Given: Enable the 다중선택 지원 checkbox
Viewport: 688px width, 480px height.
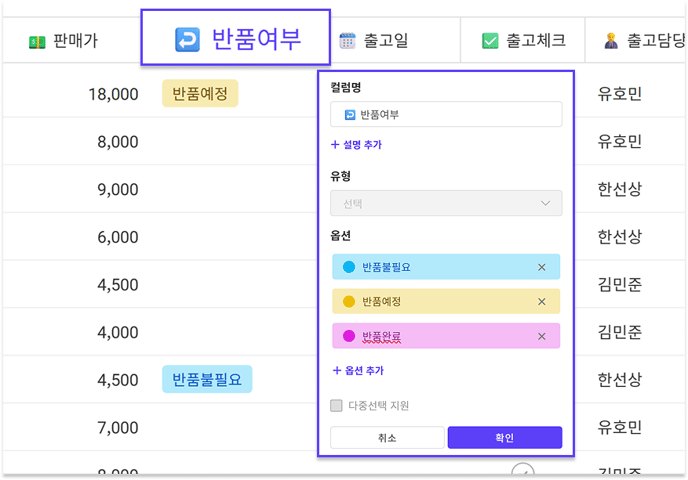Looking at the screenshot, I should click(337, 405).
